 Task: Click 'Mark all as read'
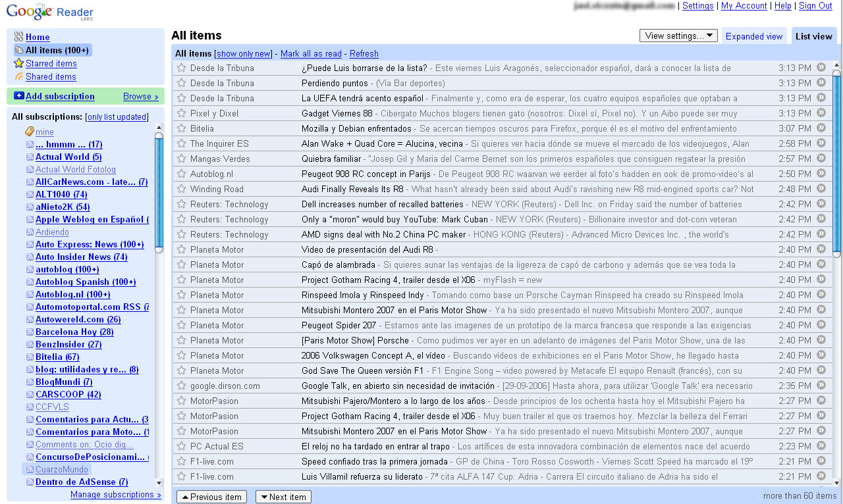(x=311, y=54)
